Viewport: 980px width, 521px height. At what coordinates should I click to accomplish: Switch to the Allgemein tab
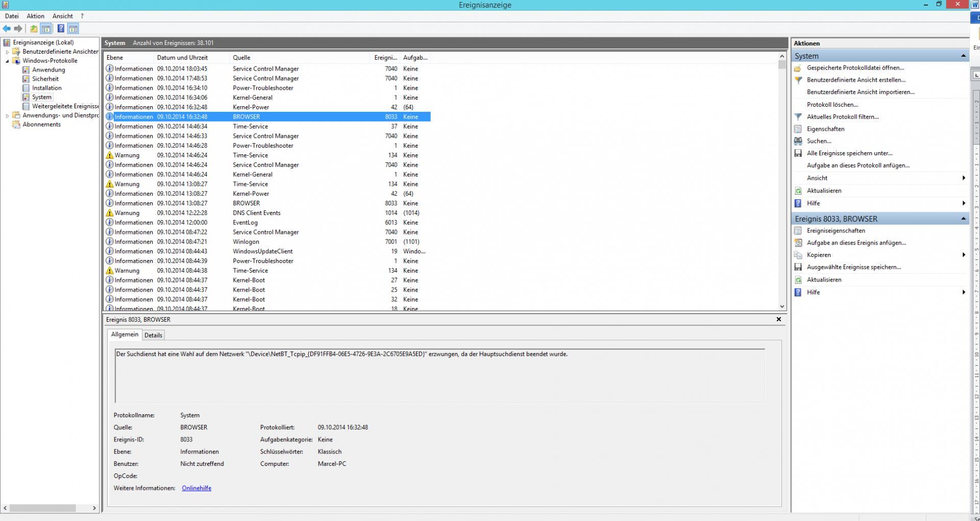(x=125, y=335)
